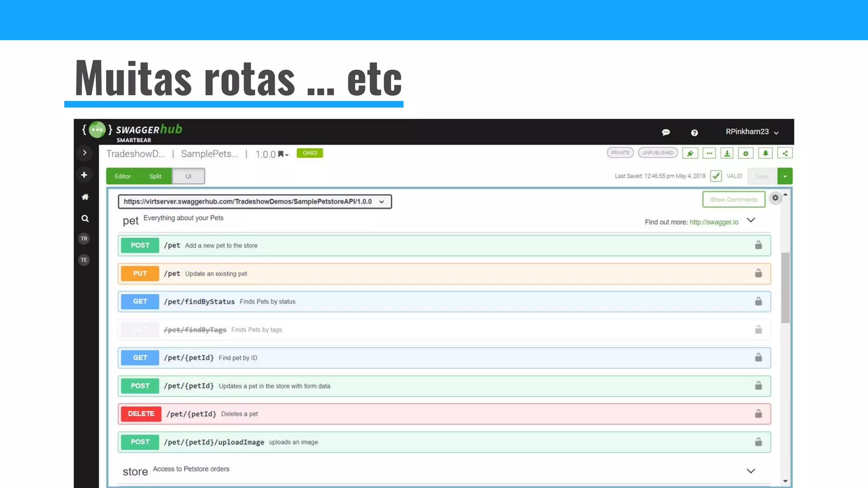Toggle the PRIVATE visibility badge

coord(620,152)
